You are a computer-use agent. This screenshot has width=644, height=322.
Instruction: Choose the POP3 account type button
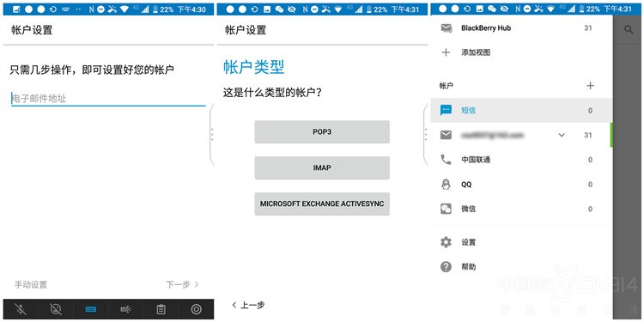(322, 132)
